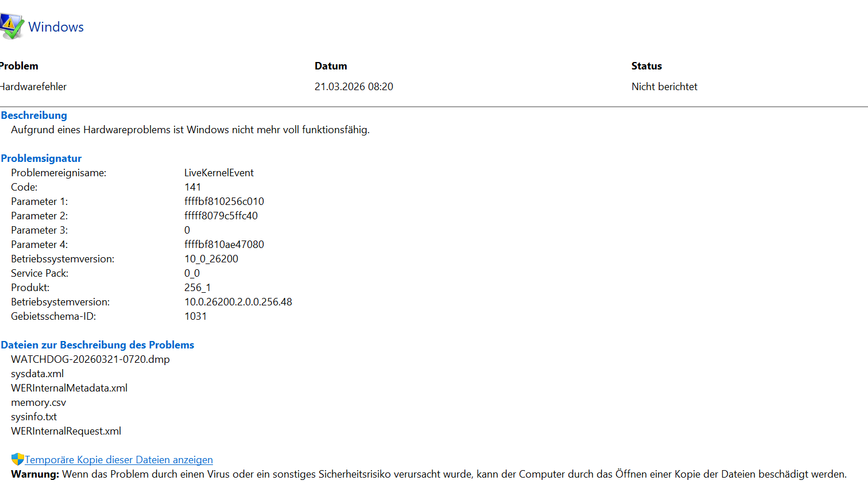Open 'Temporäre Kopie dieser Dateien anzeigen' link

click(x=119, y=460)
